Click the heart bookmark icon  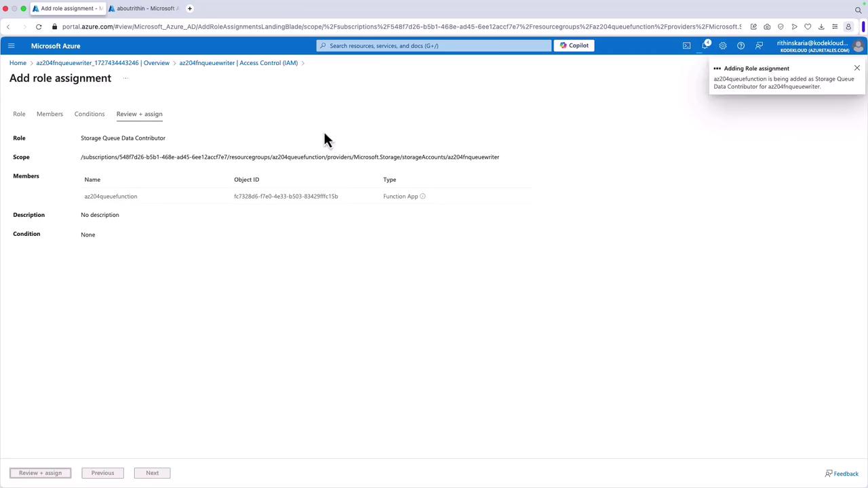pyautogui.click(x=808, y=26)
